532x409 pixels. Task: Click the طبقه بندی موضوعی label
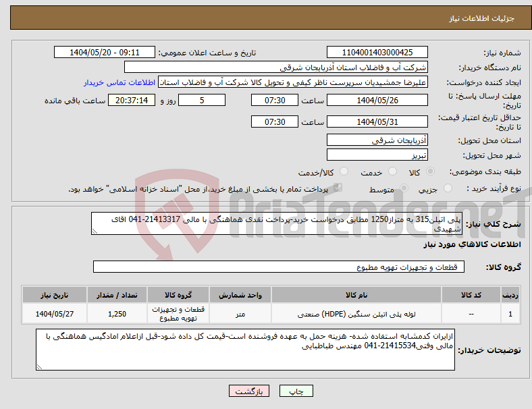click(x=485, y=172)
